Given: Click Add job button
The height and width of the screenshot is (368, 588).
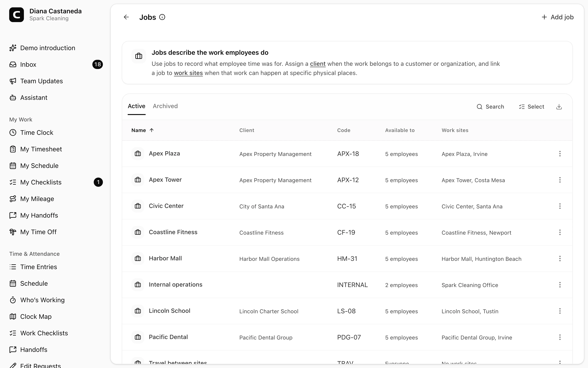Looking at the screenshot, I should click(557, 17).
